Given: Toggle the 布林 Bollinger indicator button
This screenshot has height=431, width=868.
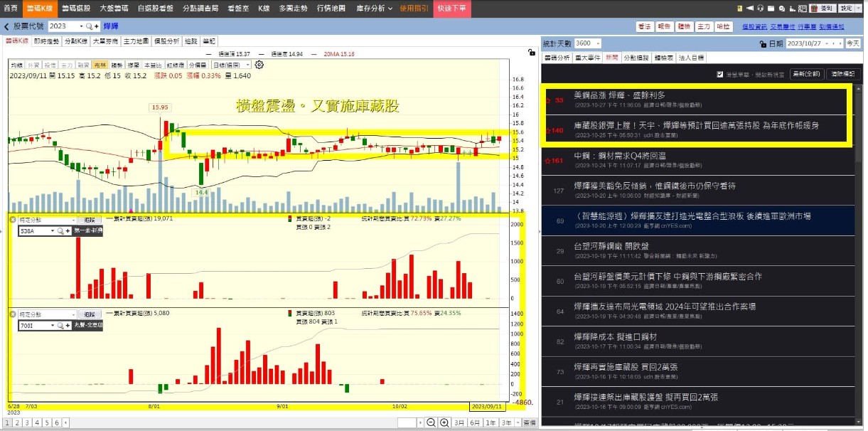Looking at the screenshot, I should pos(100,65).
